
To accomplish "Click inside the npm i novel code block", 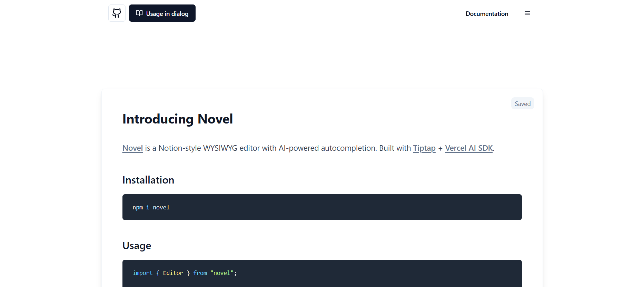I will pos(322,207).
